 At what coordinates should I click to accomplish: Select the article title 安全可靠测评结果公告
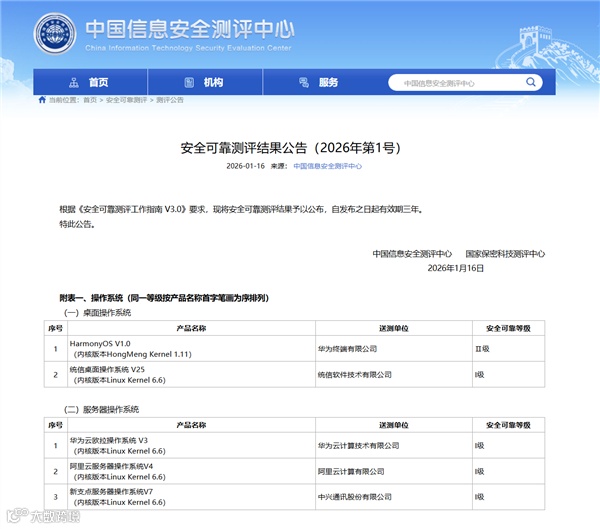coord(291,148)
